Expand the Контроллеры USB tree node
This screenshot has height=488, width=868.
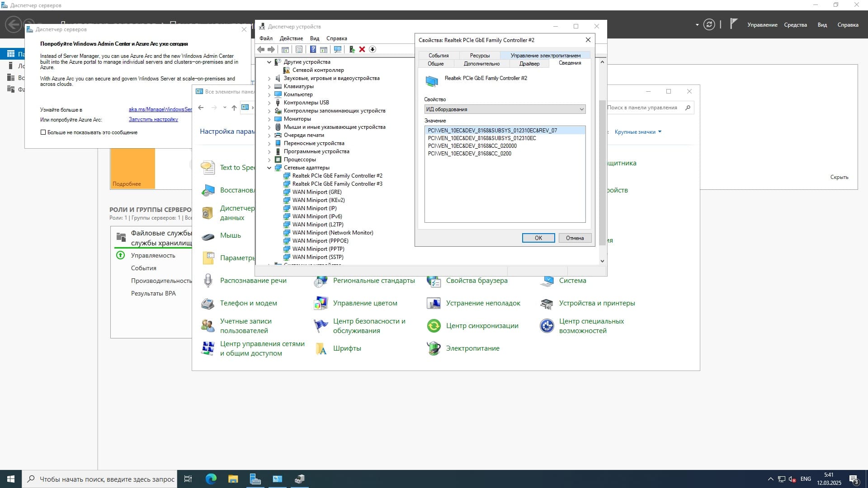pos(269,103)
